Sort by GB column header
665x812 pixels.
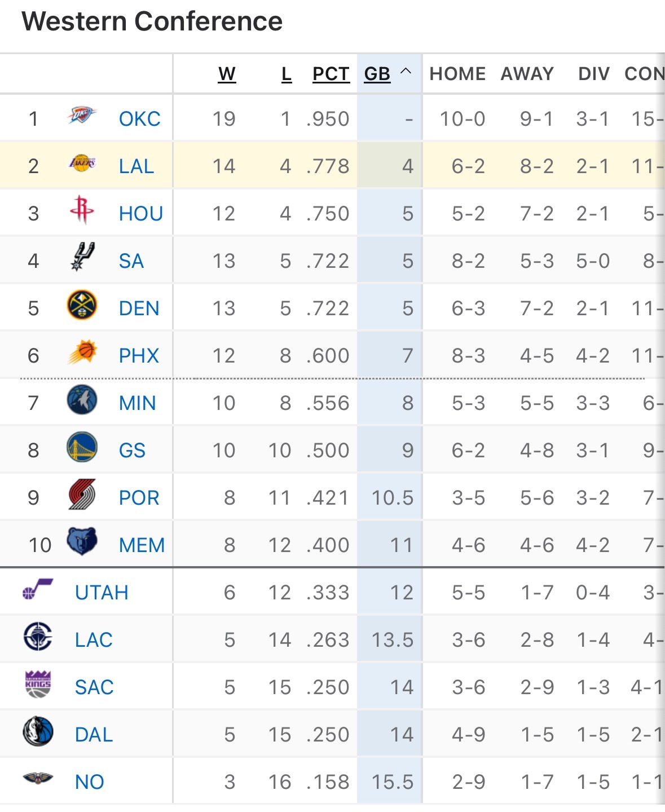(x=377, y=74)
